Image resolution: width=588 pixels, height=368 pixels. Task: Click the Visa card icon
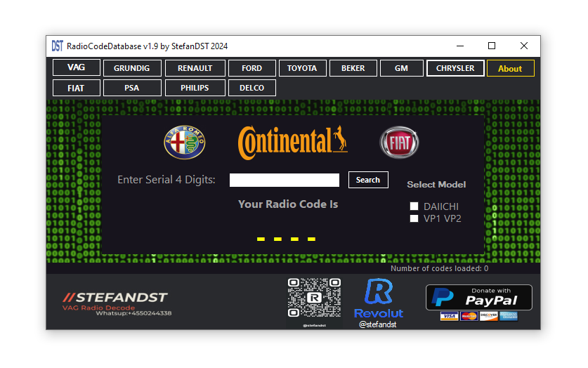pos(449,316)
